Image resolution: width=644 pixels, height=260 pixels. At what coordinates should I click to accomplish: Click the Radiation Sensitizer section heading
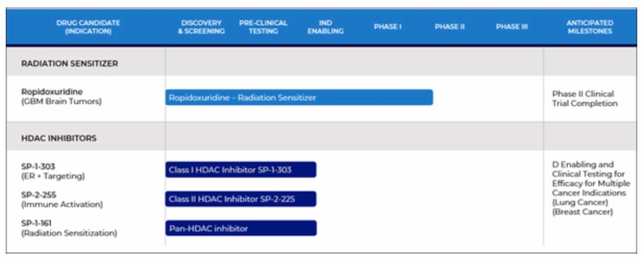[x=70, y=63]
